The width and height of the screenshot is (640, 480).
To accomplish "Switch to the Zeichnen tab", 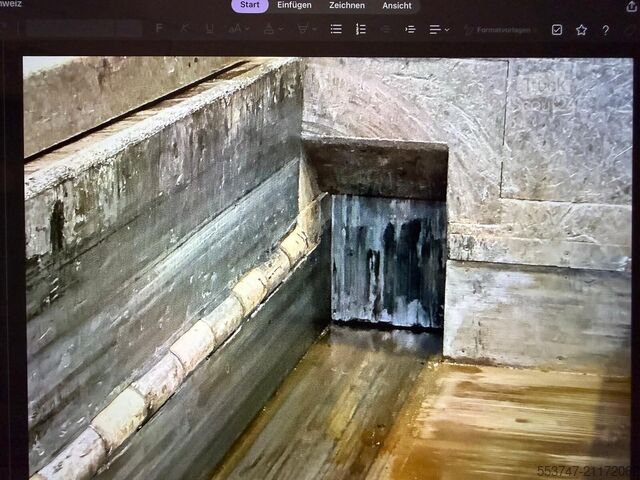I will point(346,5).
